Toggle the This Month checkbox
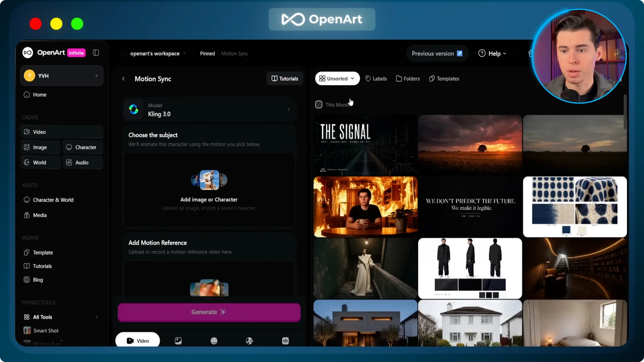Image resolution: width=644 pixels, height=362 pixels. click(x=319, y=105)
